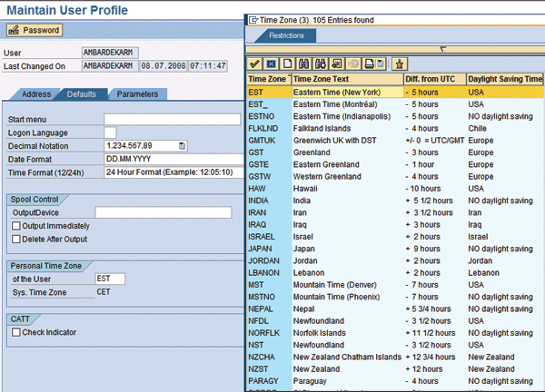Open the Date Format dropdown field

[173, 158]
